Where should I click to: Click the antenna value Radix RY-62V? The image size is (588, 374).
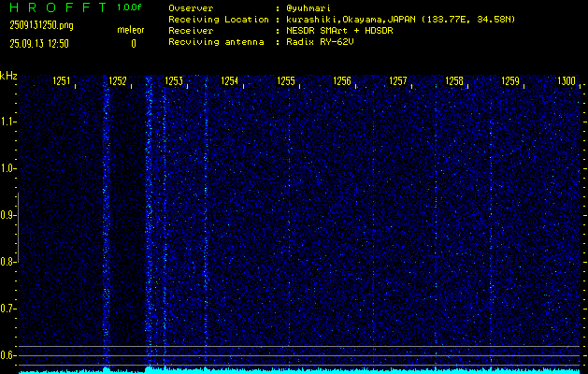pyautogui.click(x=320, y=42)
